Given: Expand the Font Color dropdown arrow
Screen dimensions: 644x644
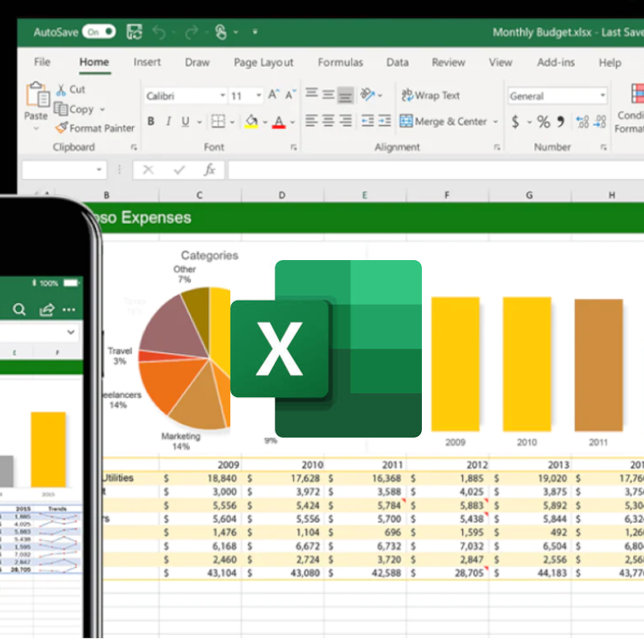Looking at the screenshot, I should (x=292, y=122).
